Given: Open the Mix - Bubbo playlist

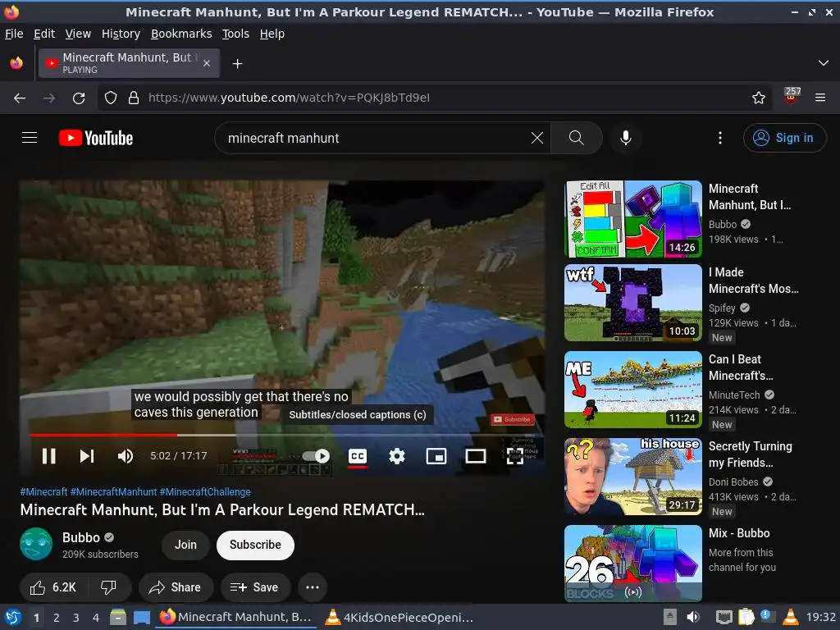Looking at the screenshot, I should tap(633, 564).
